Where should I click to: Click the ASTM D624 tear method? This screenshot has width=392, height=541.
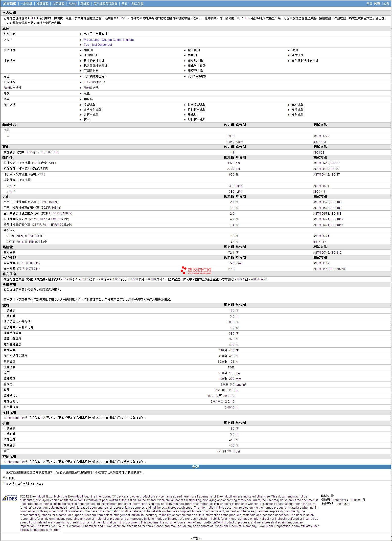pyautogui.click(x=321, y=186)
